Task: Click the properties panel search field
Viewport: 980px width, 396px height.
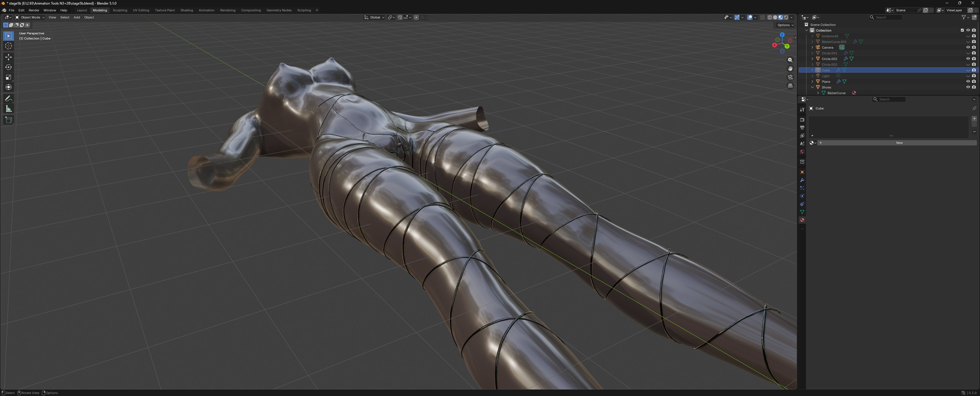Action: pyautogui.click(x=889, y=99)
